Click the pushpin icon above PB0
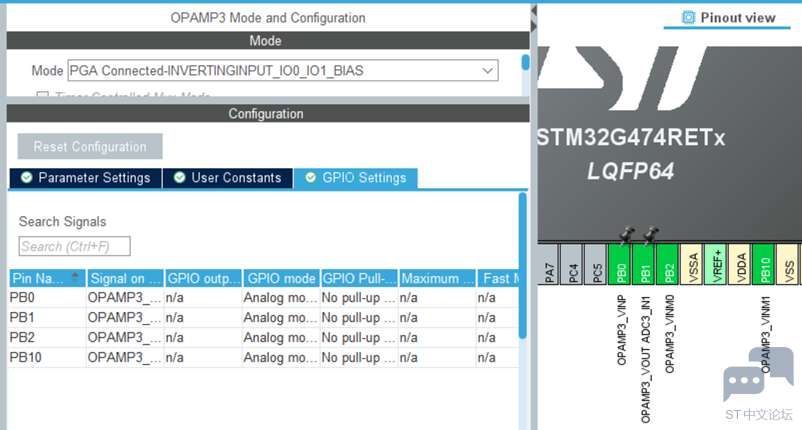 tap(627, 235)
